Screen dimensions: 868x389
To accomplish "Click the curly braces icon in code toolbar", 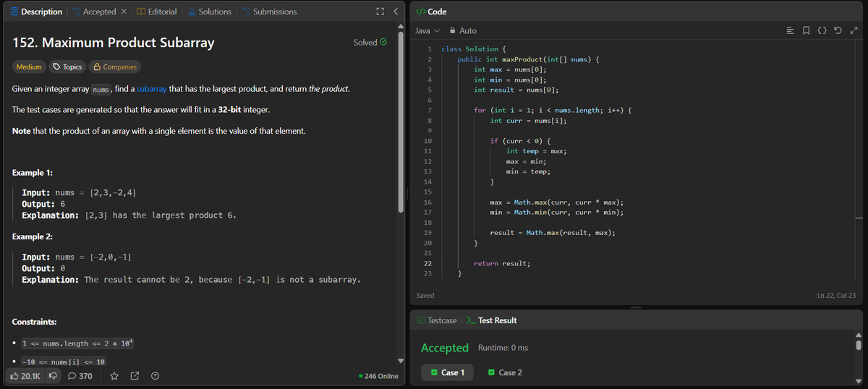I will (823, 30).
